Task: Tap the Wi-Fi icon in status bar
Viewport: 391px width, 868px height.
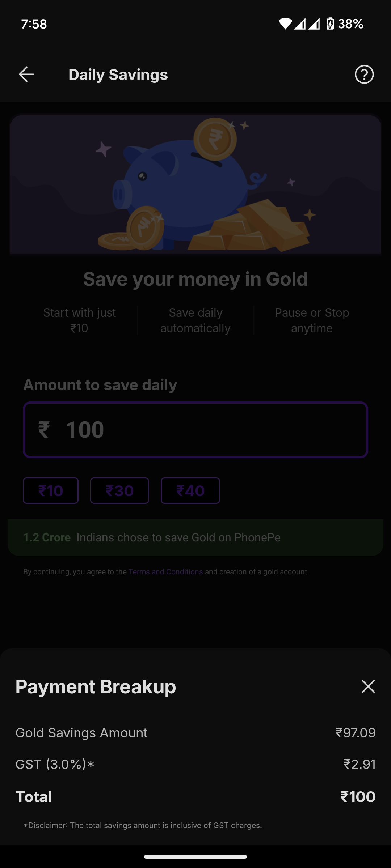Action: [285, 24]
